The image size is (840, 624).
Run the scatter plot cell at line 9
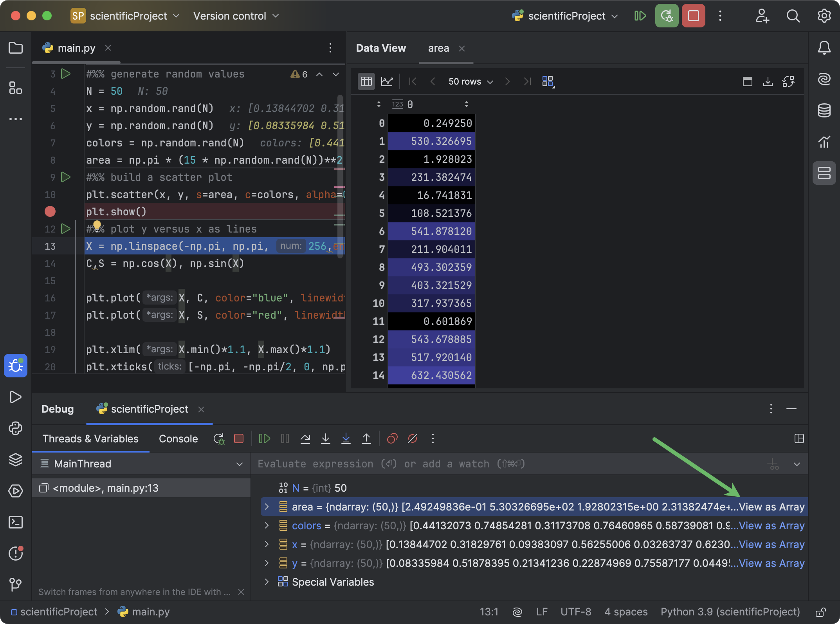coord(66,177)
